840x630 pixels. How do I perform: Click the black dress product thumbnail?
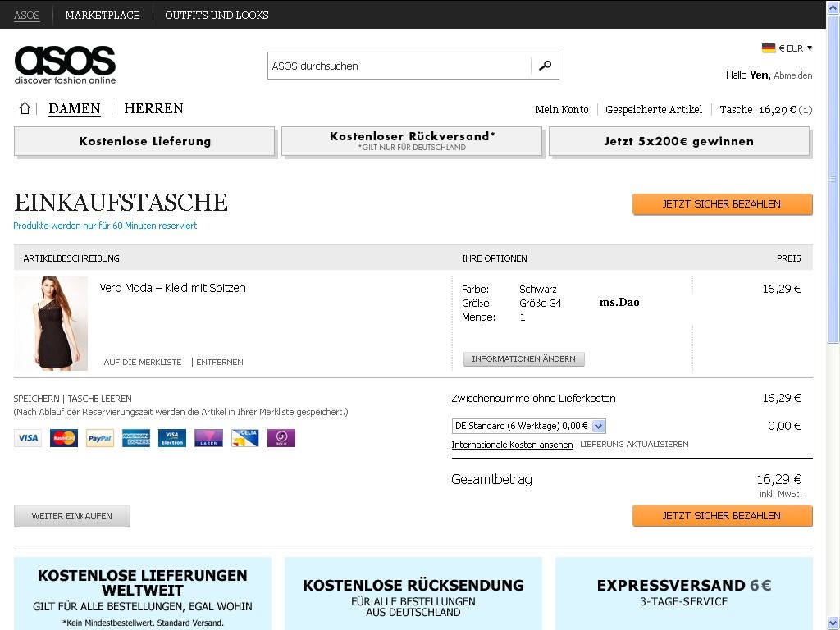[51, 323]
